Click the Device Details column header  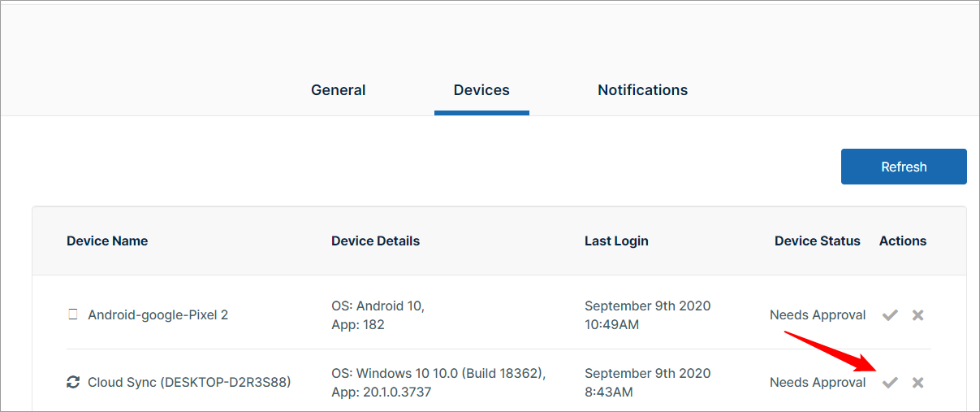[375, 241]
